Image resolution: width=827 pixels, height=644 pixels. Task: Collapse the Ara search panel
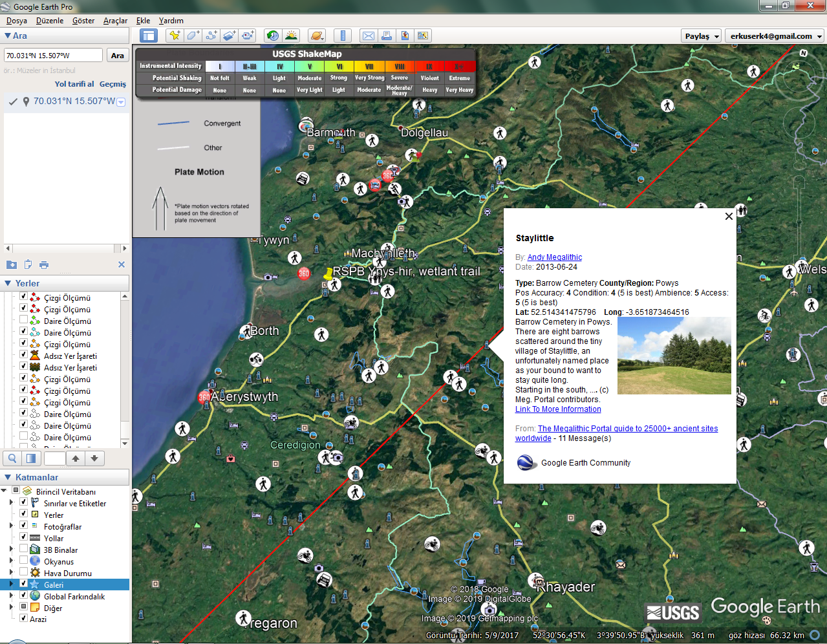(x=8, y=36)
